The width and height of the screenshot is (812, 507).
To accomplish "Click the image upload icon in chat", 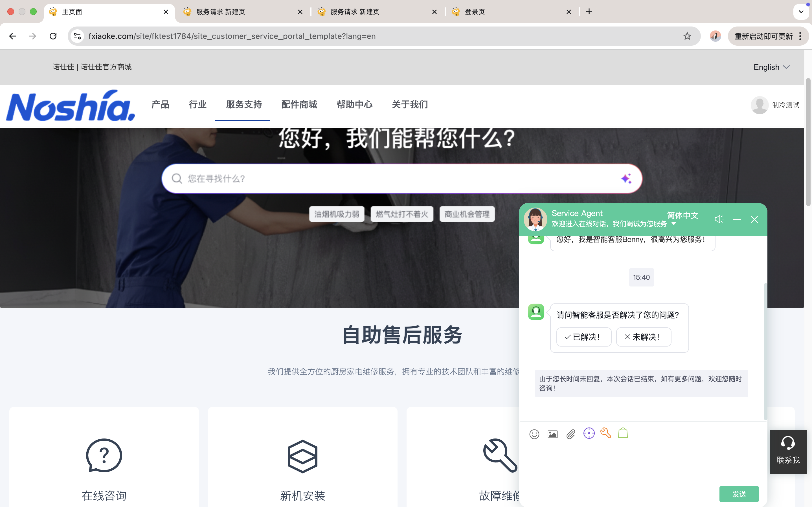I will (552, 434).
